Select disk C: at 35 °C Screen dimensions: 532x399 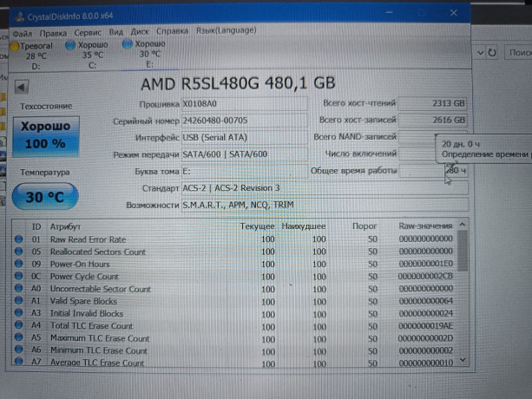pos(87,55)
